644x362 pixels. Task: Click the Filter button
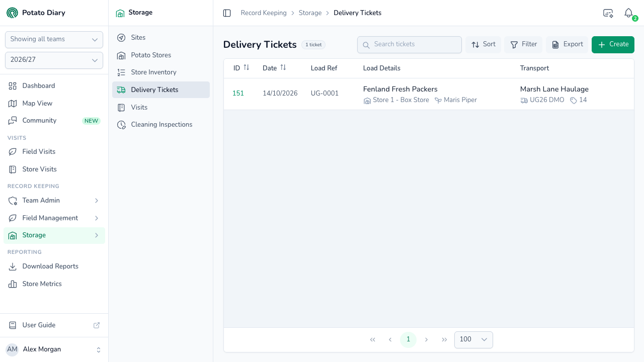pos(523,45)
